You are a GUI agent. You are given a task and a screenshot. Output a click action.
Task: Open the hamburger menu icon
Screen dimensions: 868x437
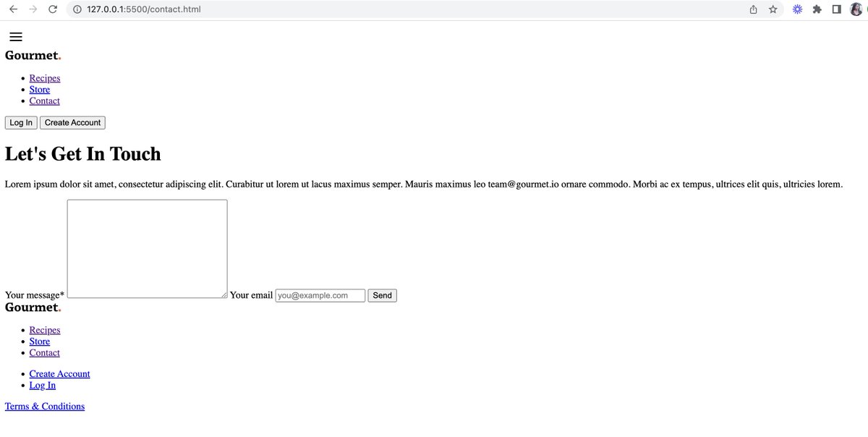(16, 37)
